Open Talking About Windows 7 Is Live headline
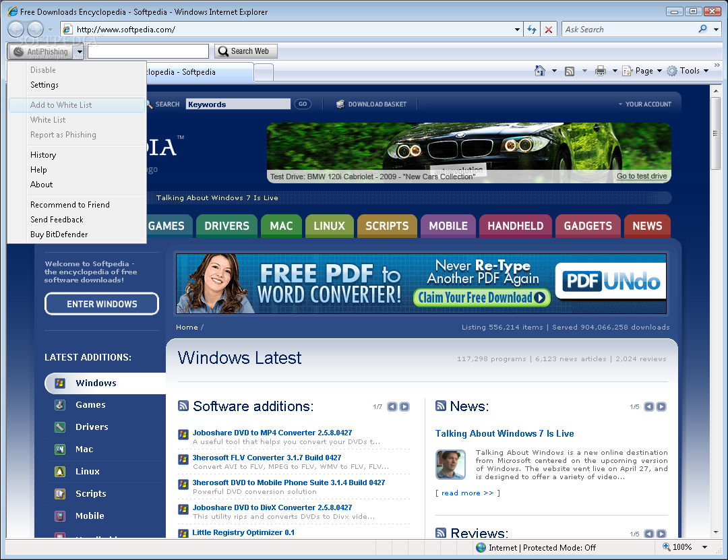The width and height of the screenshot is (728, 560). (x=504, y=434)
